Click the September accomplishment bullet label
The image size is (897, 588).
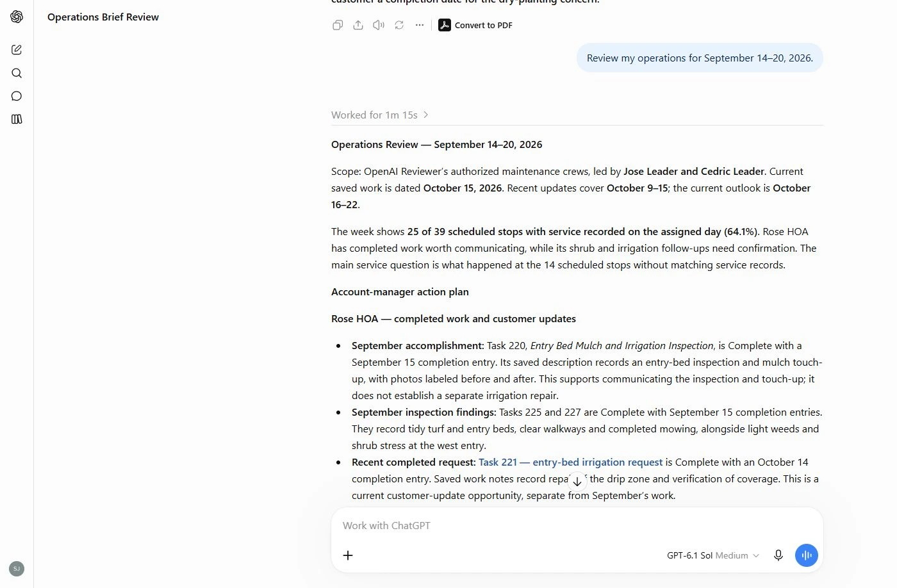tap(418, 345)
